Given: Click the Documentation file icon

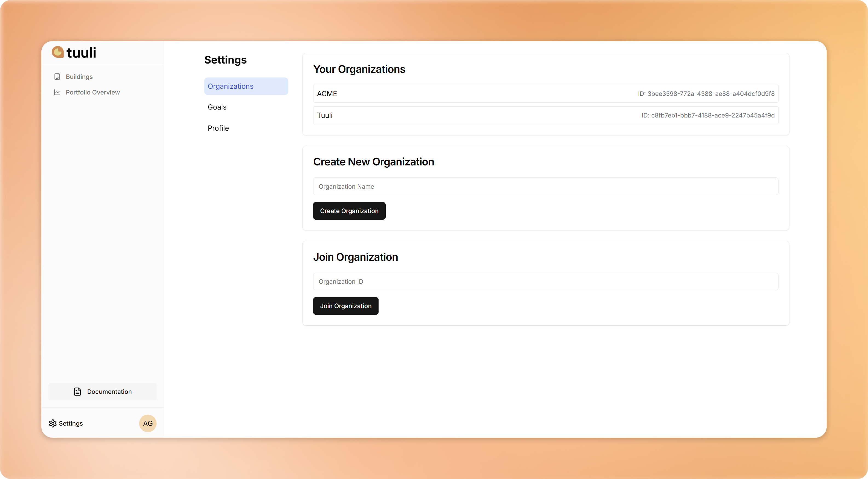Looking at the screenshot, I should pos(77,392).
